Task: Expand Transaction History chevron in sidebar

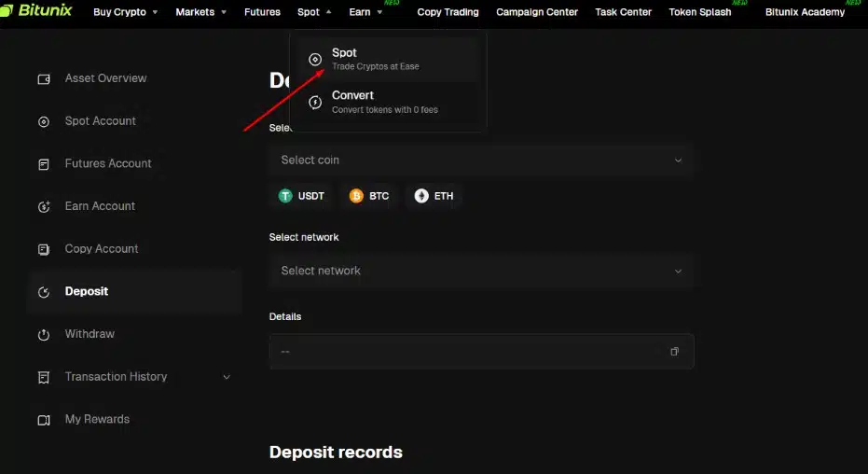Action: pyautogui.click(x=227, y=377)
